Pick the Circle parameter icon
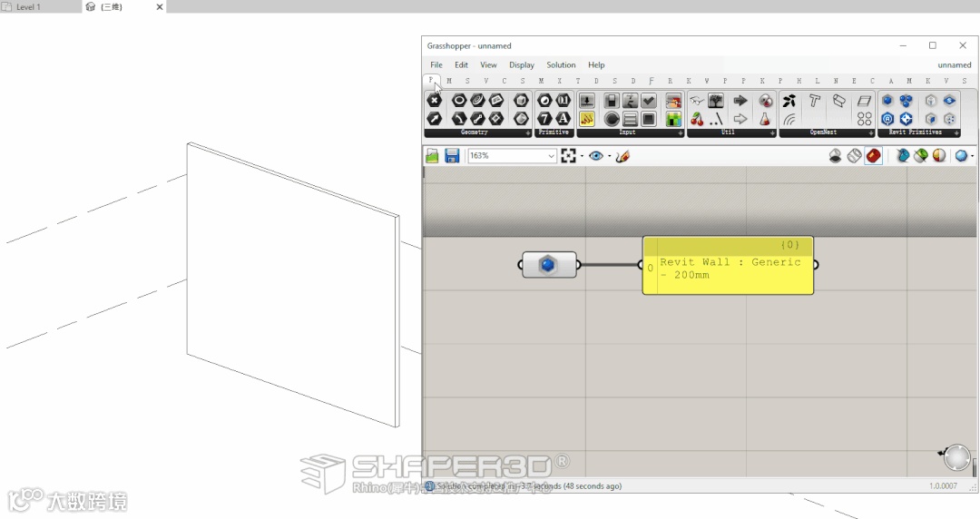The width and height of the screenshot is (980, 519). tap(459, 100)
